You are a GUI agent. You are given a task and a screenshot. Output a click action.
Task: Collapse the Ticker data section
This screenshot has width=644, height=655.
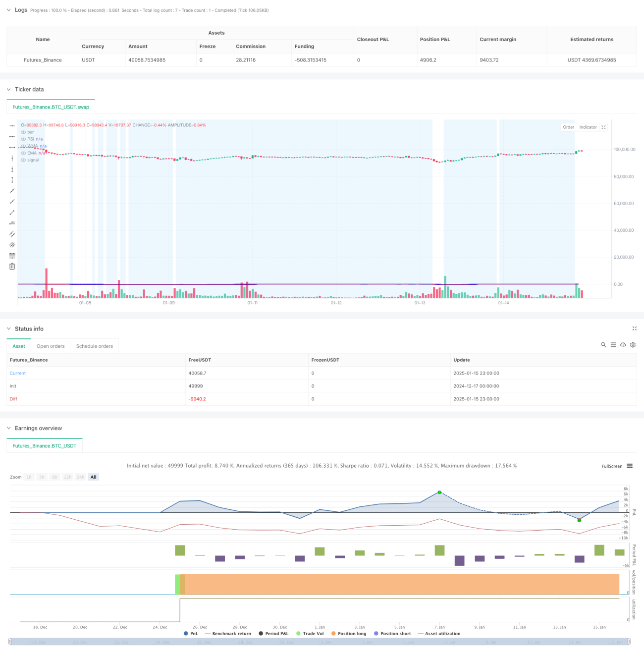8,89
